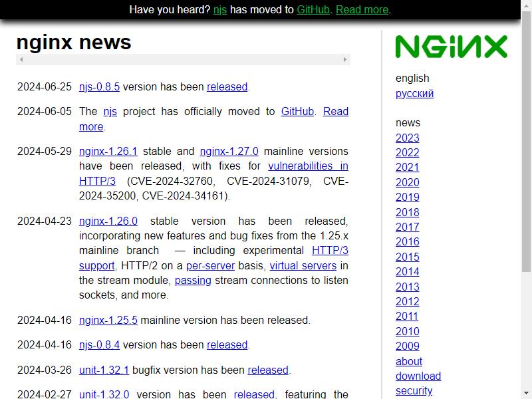Click the left arrow of horizontal scrollbar
532x399 pixels.
21,59
